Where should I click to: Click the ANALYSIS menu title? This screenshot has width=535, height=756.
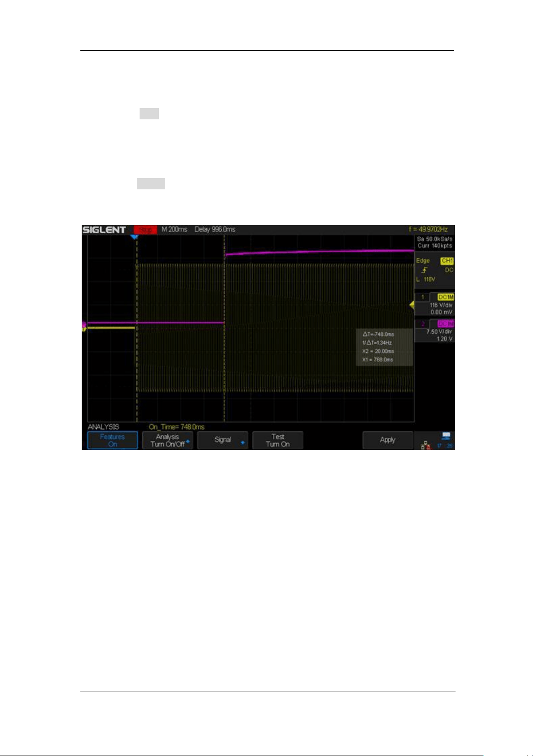click(x=103, y=427)
